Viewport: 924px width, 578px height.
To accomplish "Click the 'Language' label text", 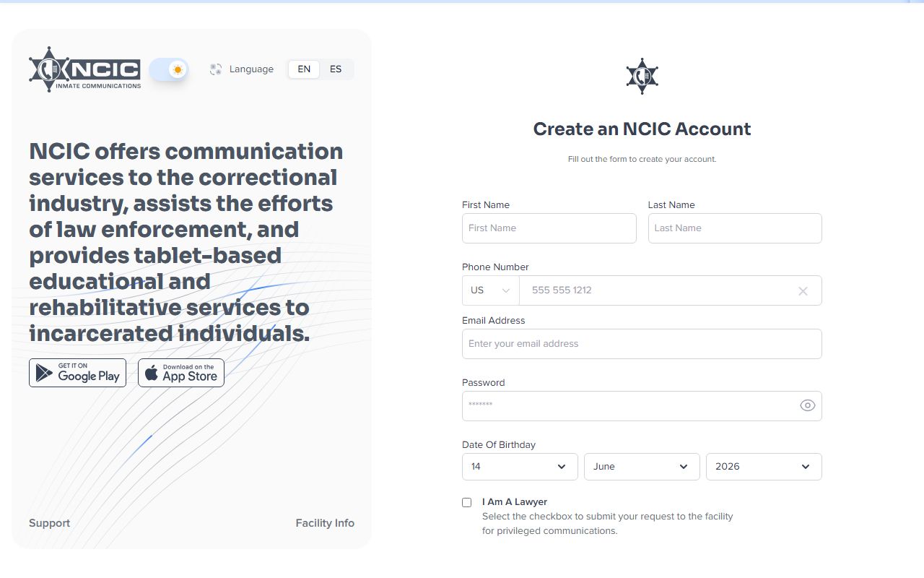I will (x=251, y=69).
